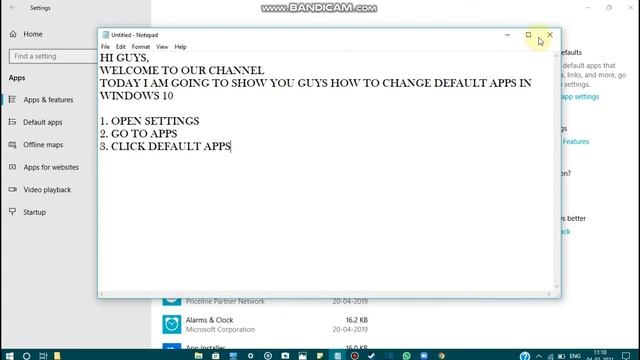Open the Windows Start menu
The width and height of the screenshot is (640, 360).
coord(9,356)
